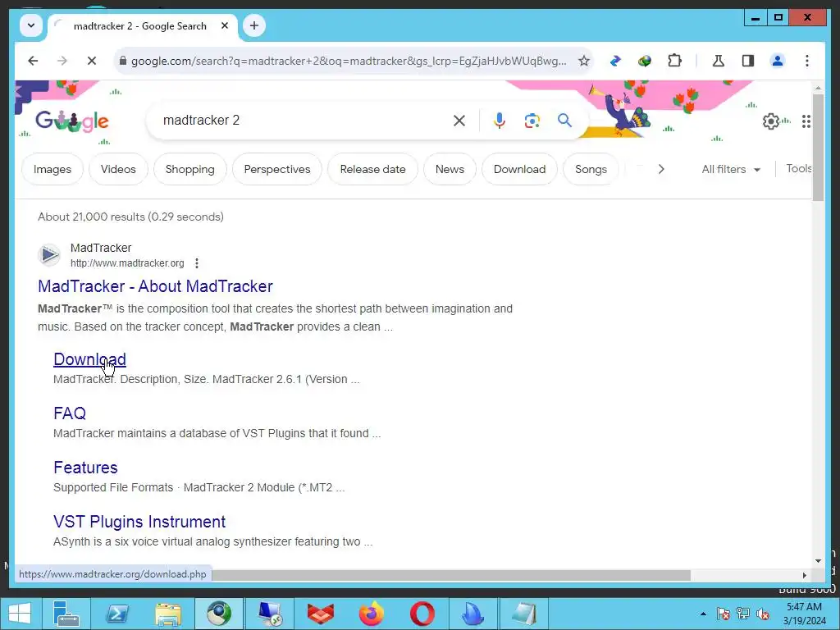
Task: Click the magnifier search button
Action: pyautogui.click(x=564, y=121)
